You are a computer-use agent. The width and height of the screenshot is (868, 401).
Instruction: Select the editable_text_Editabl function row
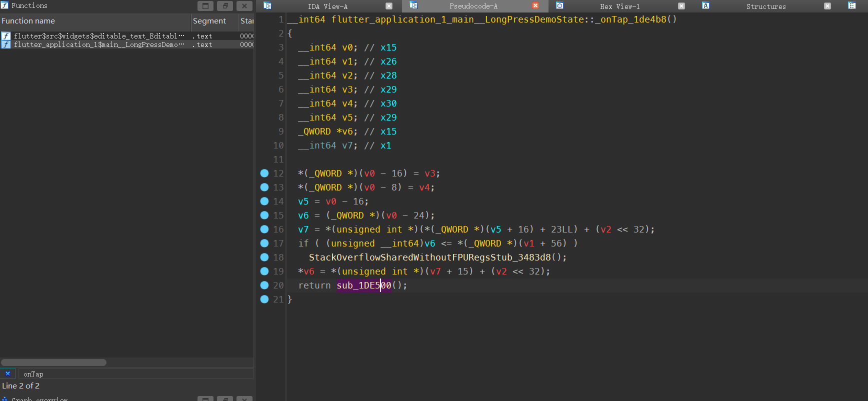[127, 36]
